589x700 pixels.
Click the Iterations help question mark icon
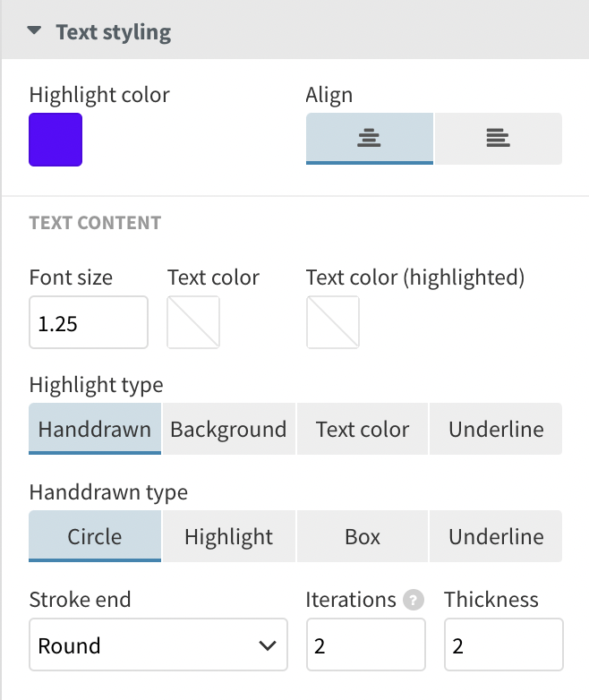(413, 601)
